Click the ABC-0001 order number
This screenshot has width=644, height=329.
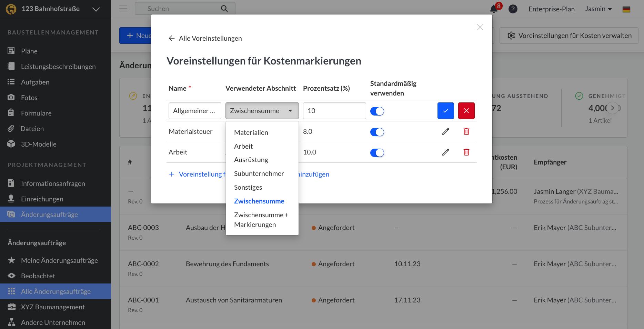[143, 300]
